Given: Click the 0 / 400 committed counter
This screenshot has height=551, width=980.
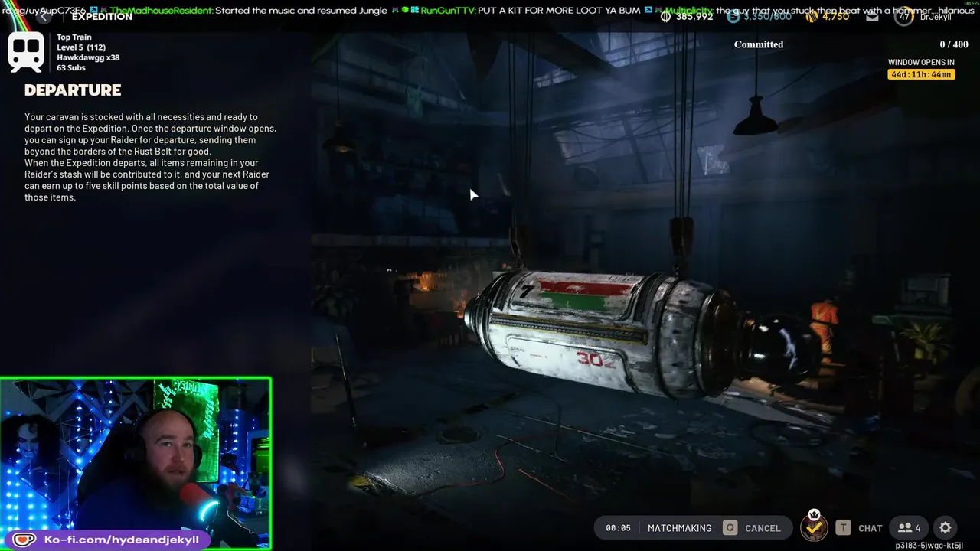Looking at the screenshot, I should [x=954, y=44].
